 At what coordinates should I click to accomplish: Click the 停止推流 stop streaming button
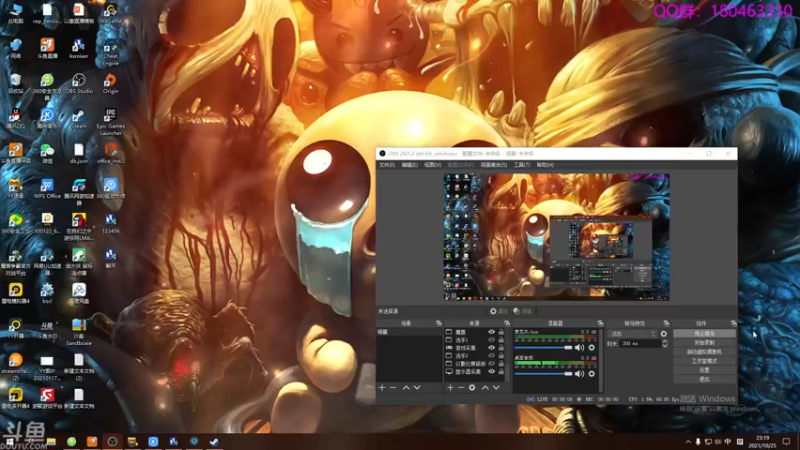click(704, 334)
